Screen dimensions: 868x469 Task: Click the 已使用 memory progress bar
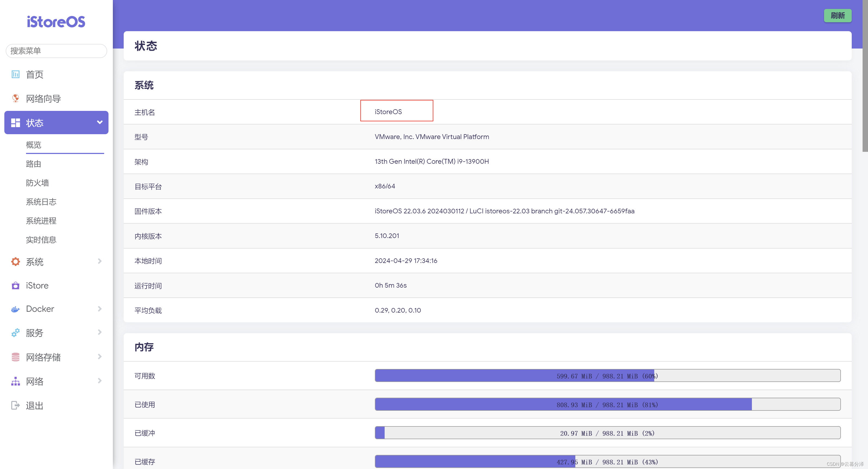607,404
